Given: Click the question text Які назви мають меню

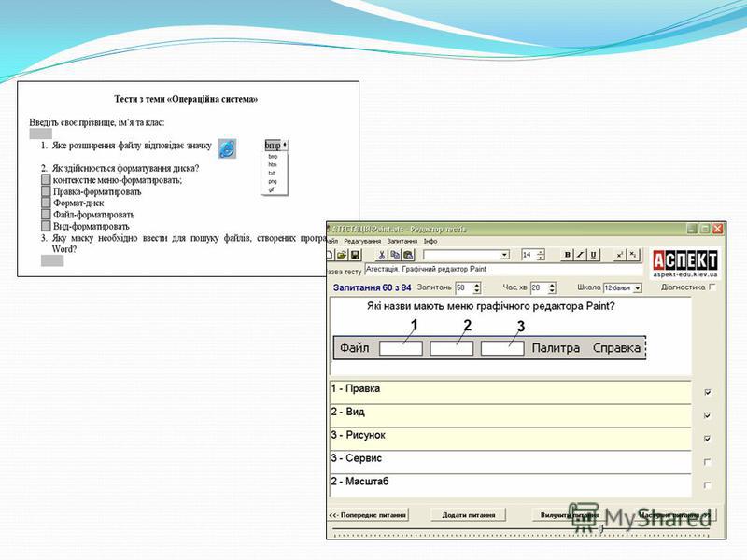Looking at the screenshot, I should (491, 306).
